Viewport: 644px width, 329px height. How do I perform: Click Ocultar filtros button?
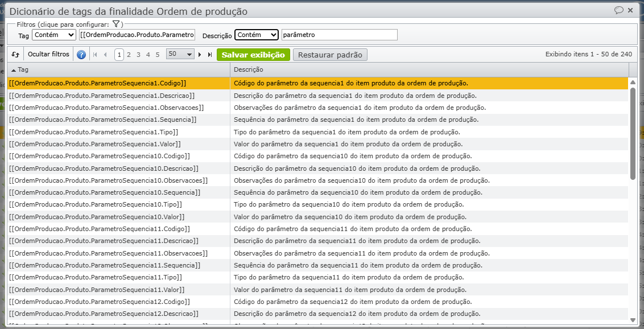click(48, 55)
